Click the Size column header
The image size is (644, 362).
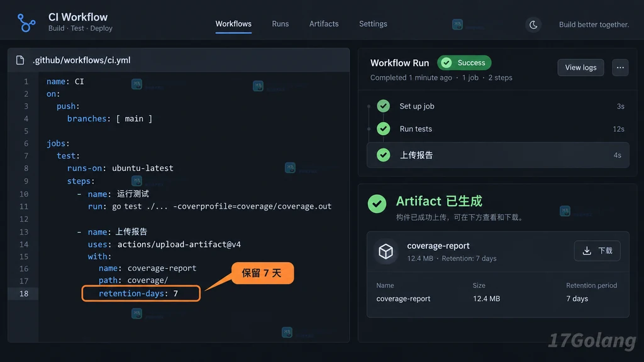pos(479,285)
